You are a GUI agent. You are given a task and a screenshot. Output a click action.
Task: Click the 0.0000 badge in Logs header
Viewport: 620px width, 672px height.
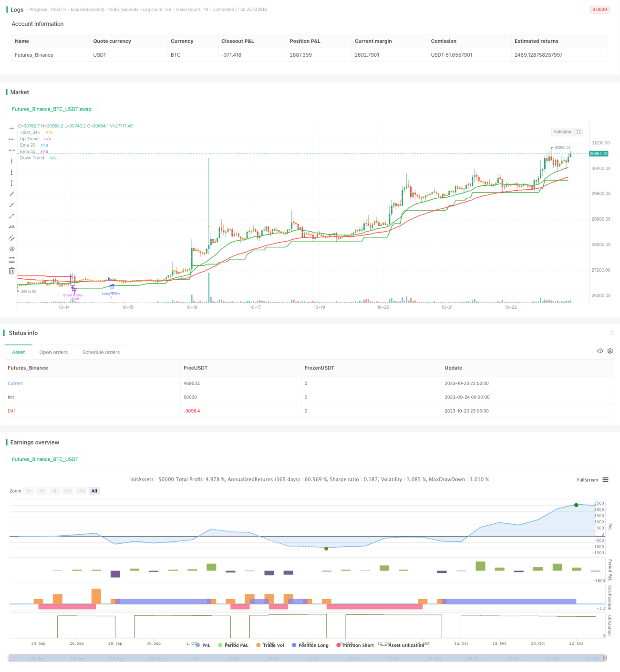coord(599,10)
